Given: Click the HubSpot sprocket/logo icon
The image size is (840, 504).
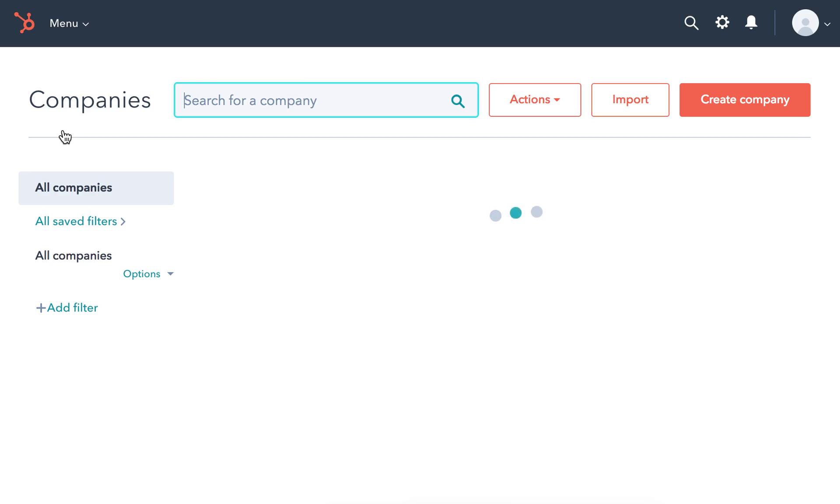Looking at the screenshot, I should click(23, 22).
